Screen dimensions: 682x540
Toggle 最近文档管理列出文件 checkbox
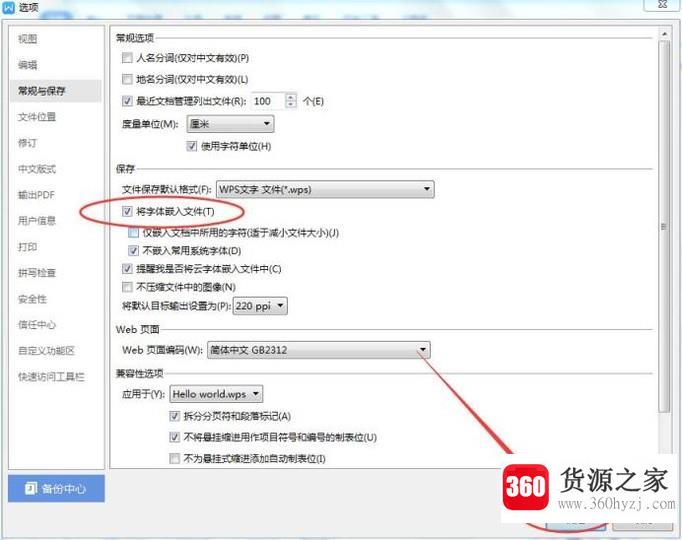(x=127, y=101)
